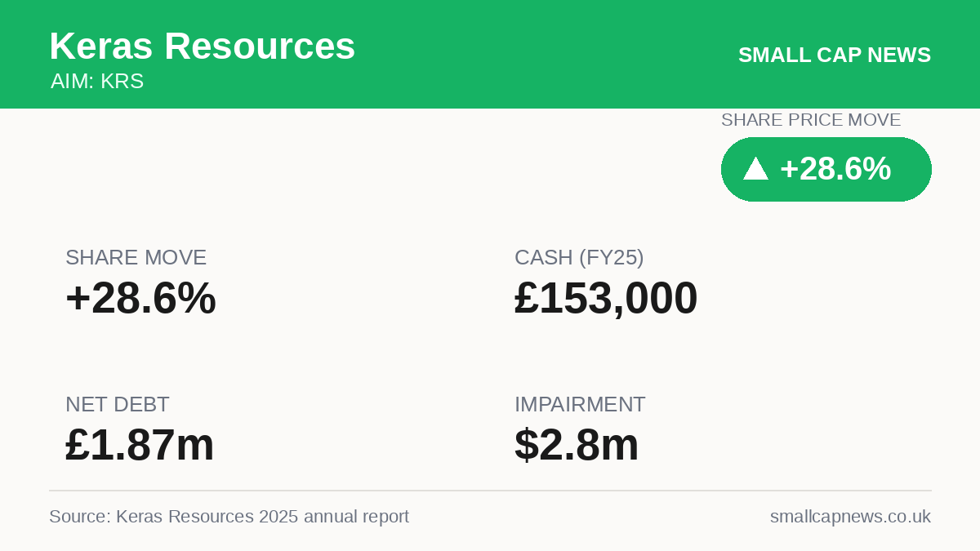Click the source line about the 2025 annual report
980x551 pixels.
tap(229, 517)
